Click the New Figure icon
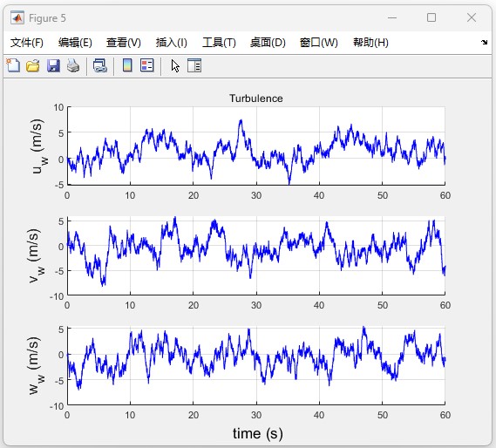496x448 pixels. (x=13, y=66)
